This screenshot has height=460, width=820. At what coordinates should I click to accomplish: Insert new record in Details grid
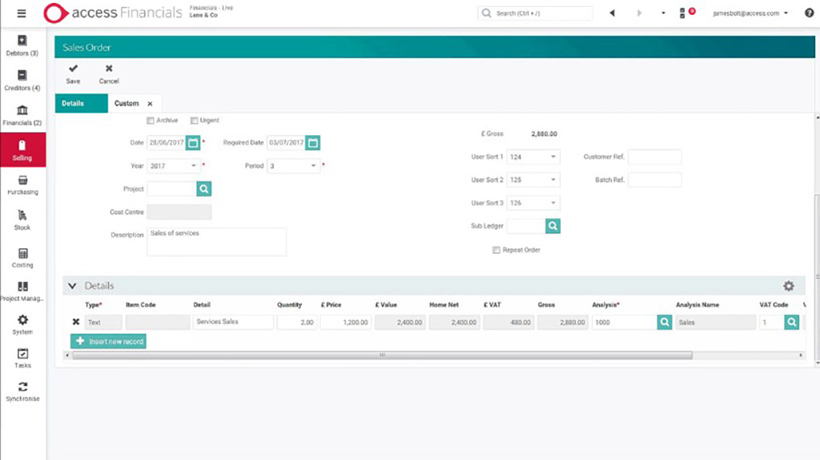coord(108,341)
